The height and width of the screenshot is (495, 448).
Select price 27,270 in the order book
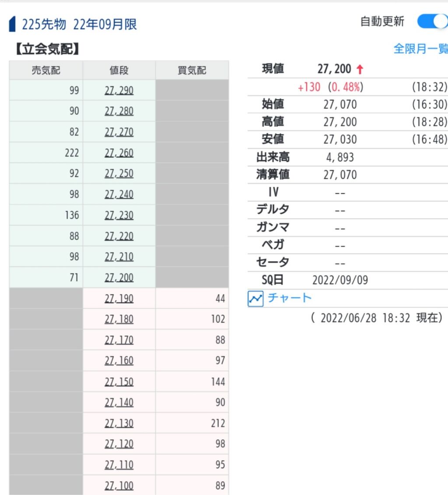pyautogui.click(x=119, y=132)
